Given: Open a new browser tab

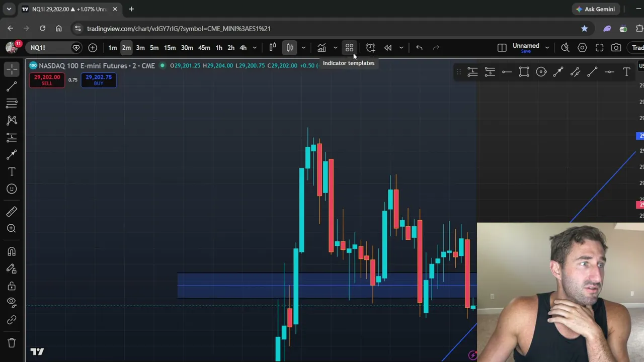Looking at the screenshot, I should point(131,9).
